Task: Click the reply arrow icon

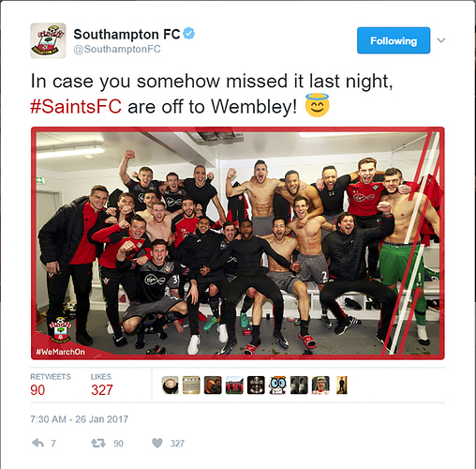Action: click(38, 443)
